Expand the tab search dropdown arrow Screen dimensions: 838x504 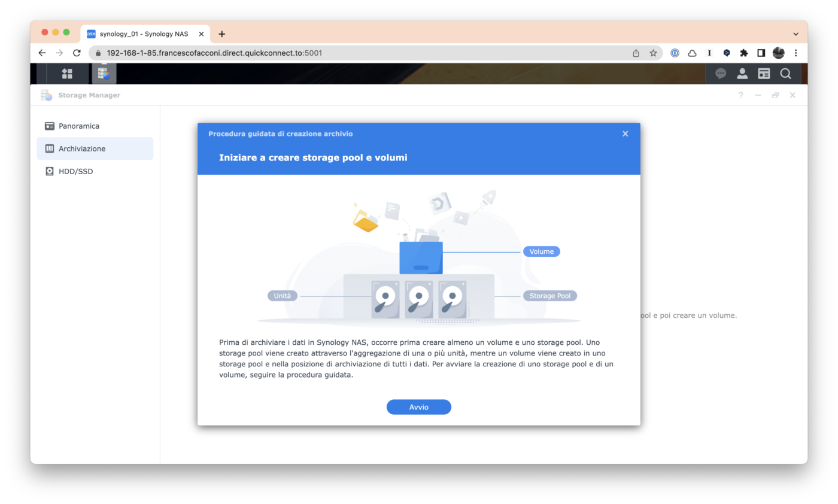pyautogui.click(x=796, y=34)
